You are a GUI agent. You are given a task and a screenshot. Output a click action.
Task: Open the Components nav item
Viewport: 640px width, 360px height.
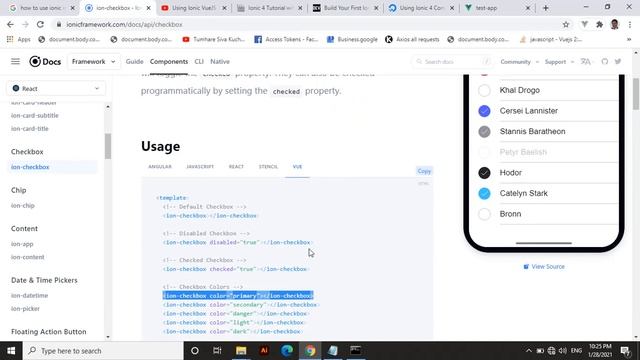click(x=169, y=62)
